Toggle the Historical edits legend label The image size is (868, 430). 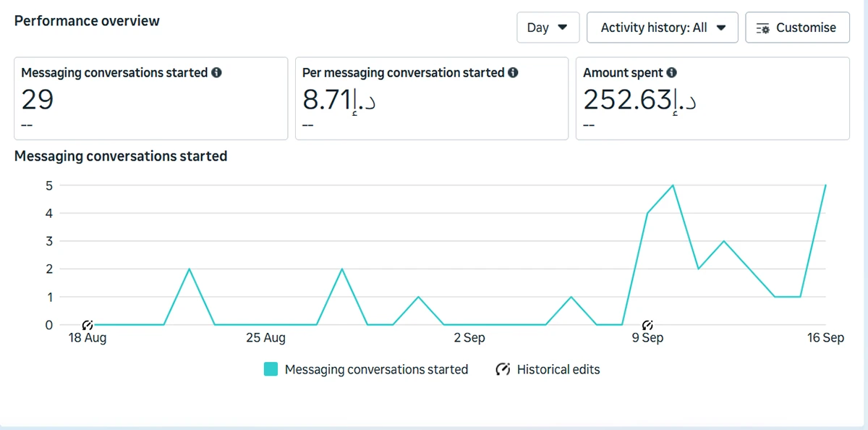558,369
